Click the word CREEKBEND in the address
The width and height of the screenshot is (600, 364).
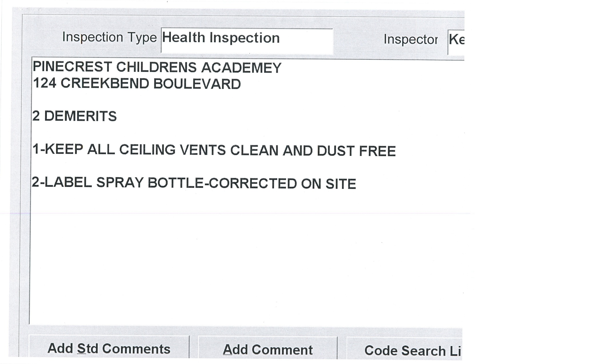105,84
